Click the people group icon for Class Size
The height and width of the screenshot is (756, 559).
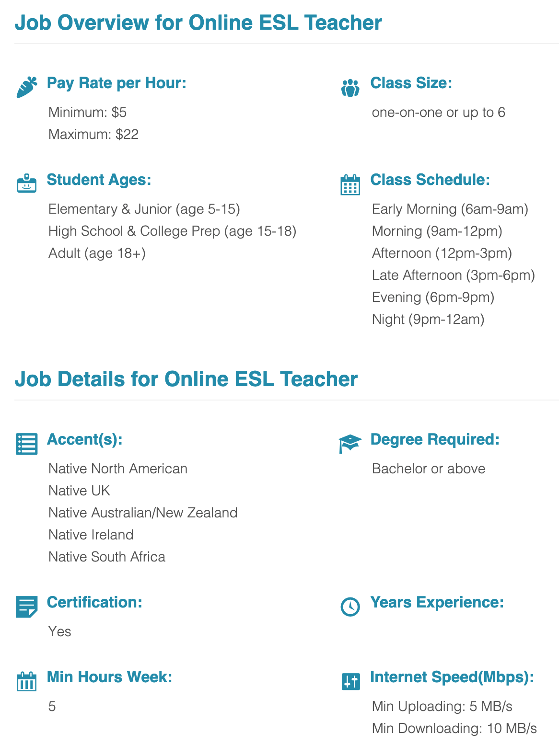coord(350,88)
